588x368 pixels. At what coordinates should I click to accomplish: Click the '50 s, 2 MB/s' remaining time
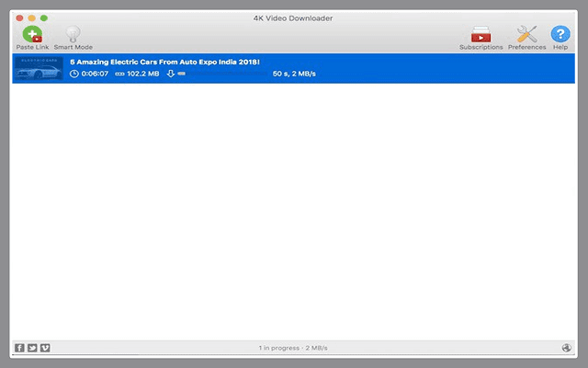click(294, 74)
